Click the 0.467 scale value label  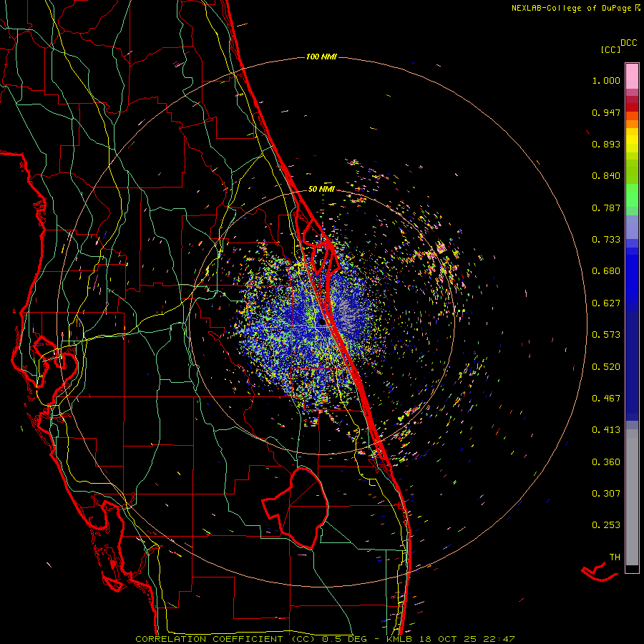coord(606,399)
